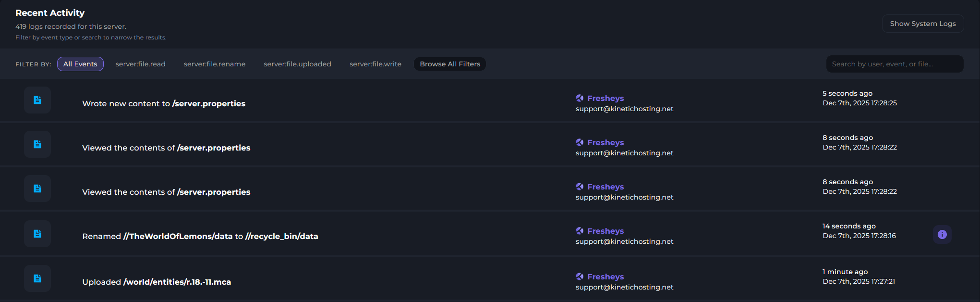Focus the search by user, event, or file field
This screenshot has width=980, height=302.
click(894, 64)
